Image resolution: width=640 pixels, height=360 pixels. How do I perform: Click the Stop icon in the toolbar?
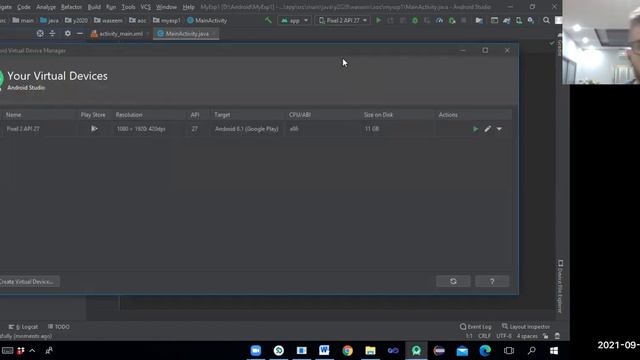(x=464, y=20)
